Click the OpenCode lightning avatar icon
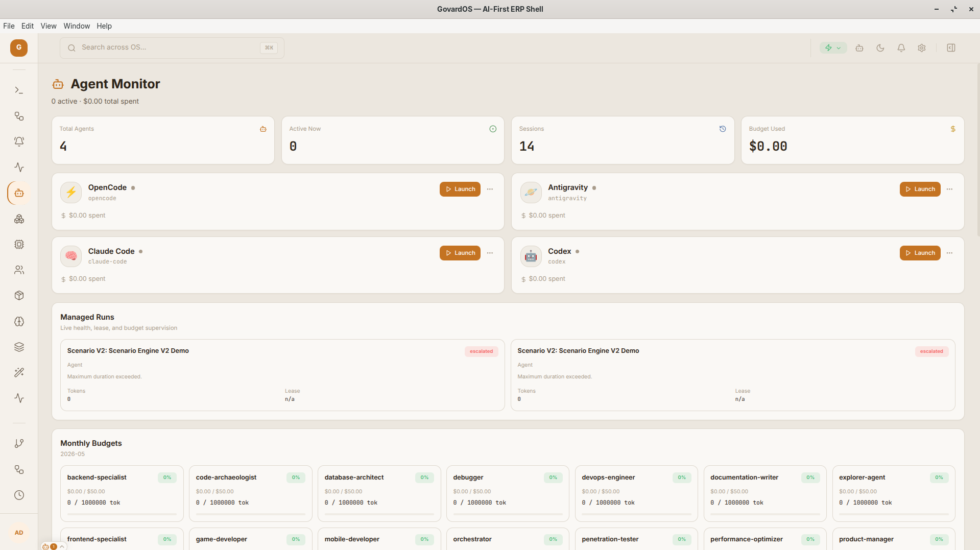The height and width of the screenshot is (550, 980). pyautogui.click(x=71, y=193)
